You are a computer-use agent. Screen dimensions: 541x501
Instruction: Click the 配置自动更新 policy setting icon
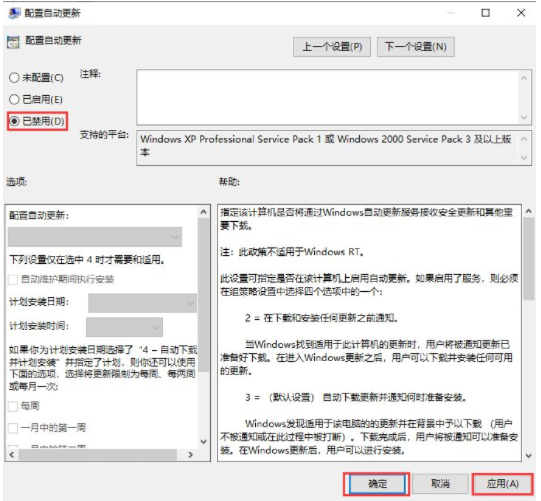[x=13, y=42]
